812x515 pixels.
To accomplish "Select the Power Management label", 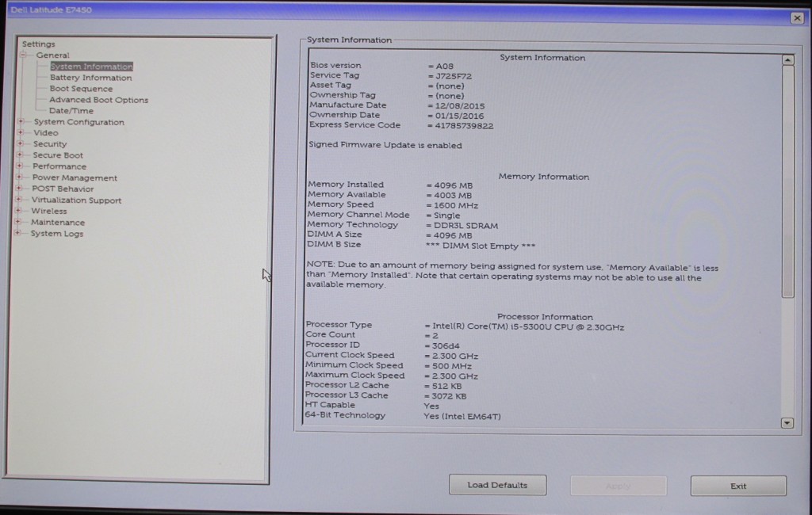I will tap(75, 178).
